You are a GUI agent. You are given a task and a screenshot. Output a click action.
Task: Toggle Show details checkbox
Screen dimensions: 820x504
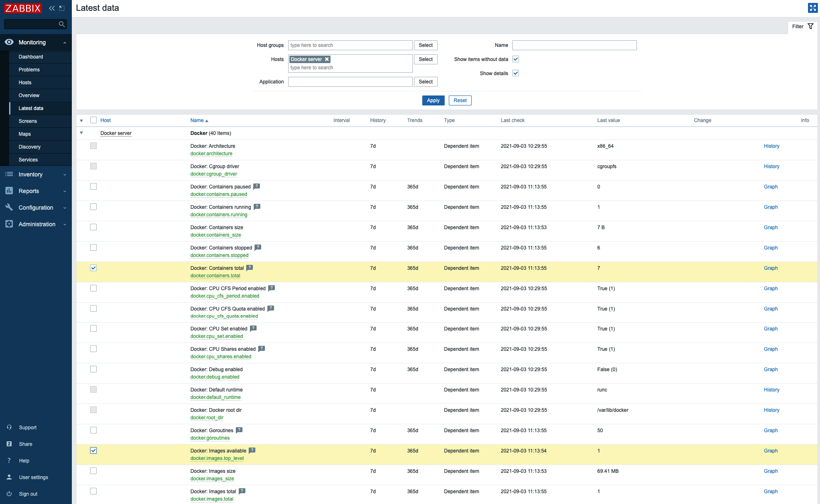[x=515, y=73]
